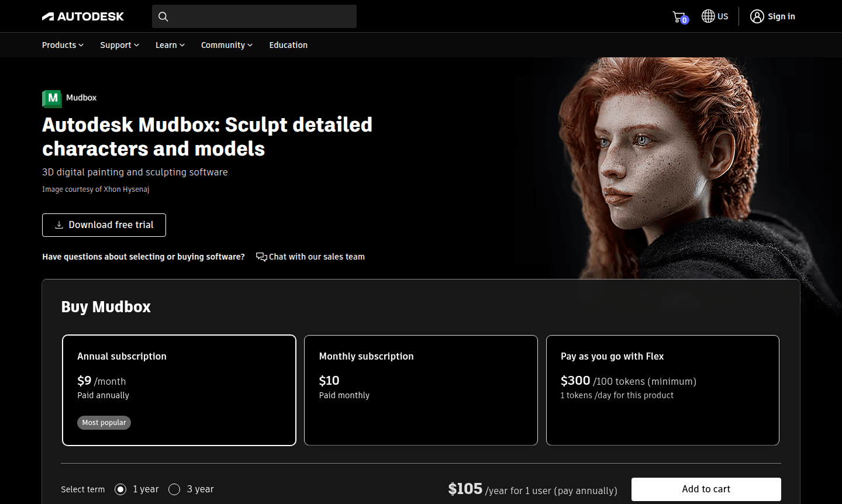Expand the Support dropdown menu
The height and width of the screenshot is (504, 842).
click(x=119, y=45)
